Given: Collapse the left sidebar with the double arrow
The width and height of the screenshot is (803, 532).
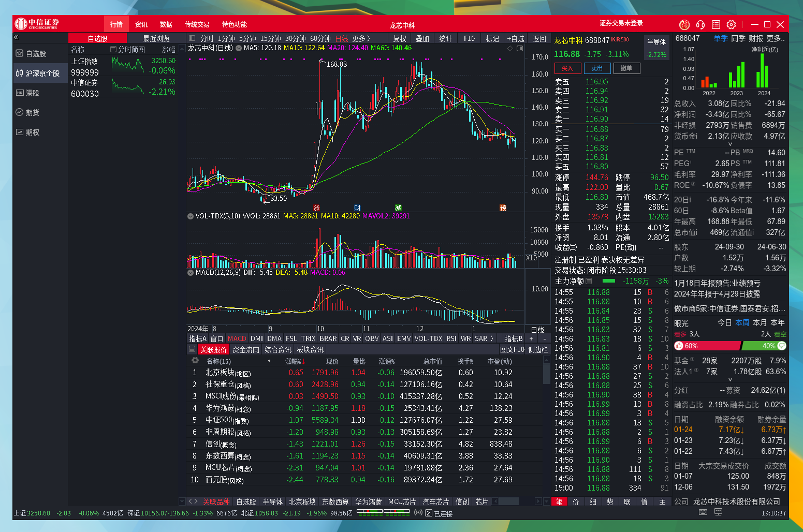Looking at the screenshot, I should click(x=16, y=37).
